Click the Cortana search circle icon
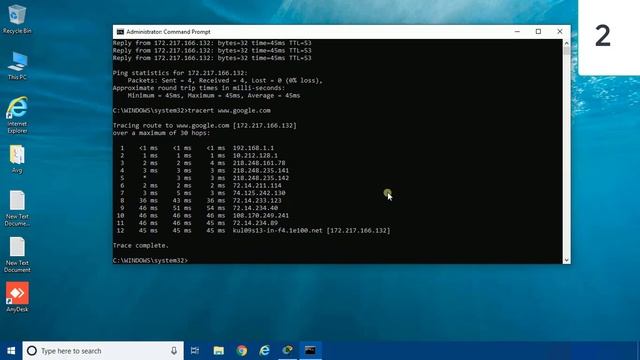 [32, 351]
